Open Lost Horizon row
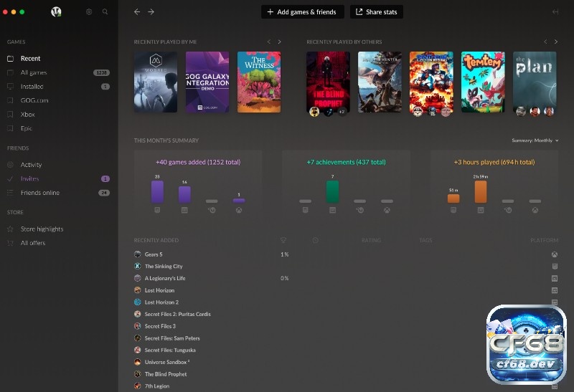Viewport: 574px width, 392px height. point(346,290)
